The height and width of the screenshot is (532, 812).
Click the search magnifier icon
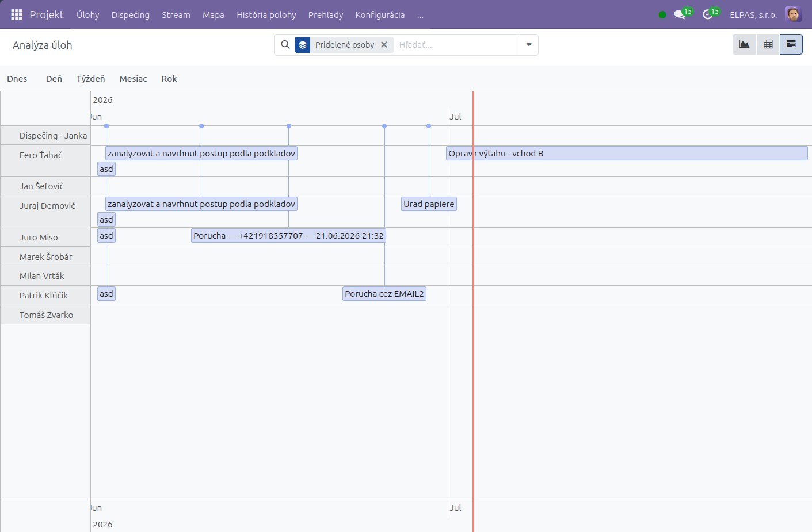(x=285, y=44)
